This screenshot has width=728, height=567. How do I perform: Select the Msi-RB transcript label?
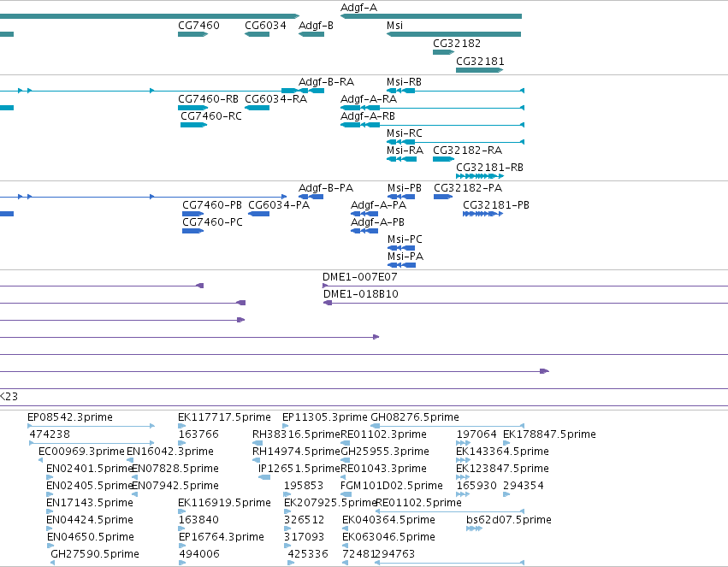coord(404,82)
